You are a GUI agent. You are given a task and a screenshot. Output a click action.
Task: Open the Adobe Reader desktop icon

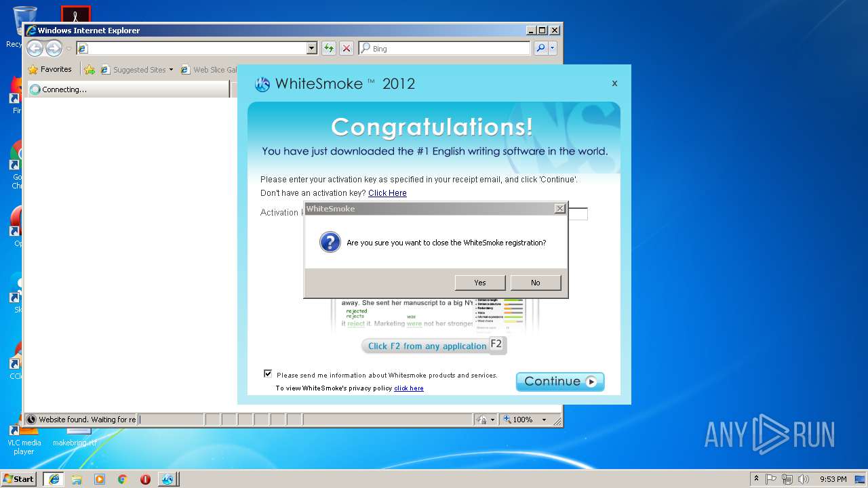pyautogui.click(x=75, y=14)
